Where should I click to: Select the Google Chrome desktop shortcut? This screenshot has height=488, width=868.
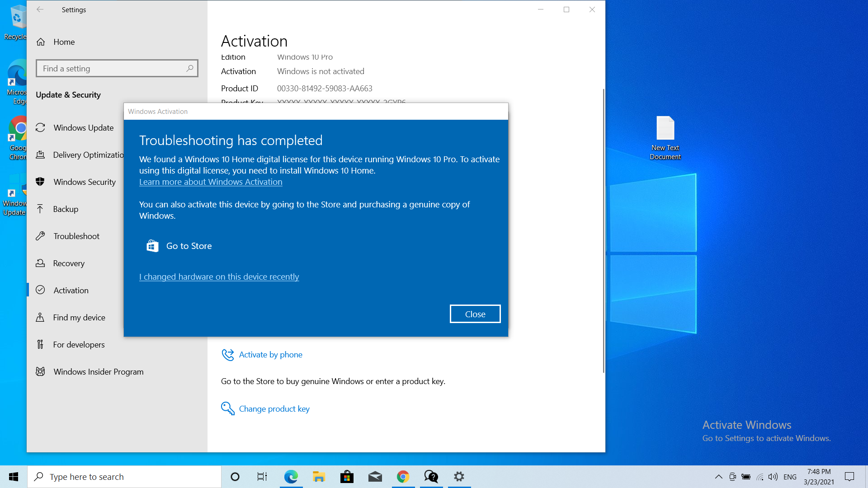[18, 138]
